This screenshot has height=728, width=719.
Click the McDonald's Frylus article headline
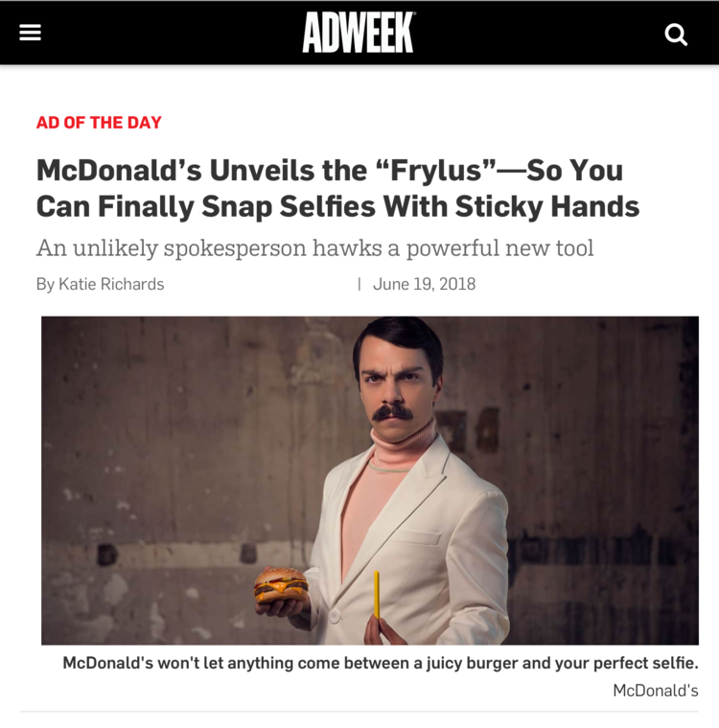[x=337, y=188]
